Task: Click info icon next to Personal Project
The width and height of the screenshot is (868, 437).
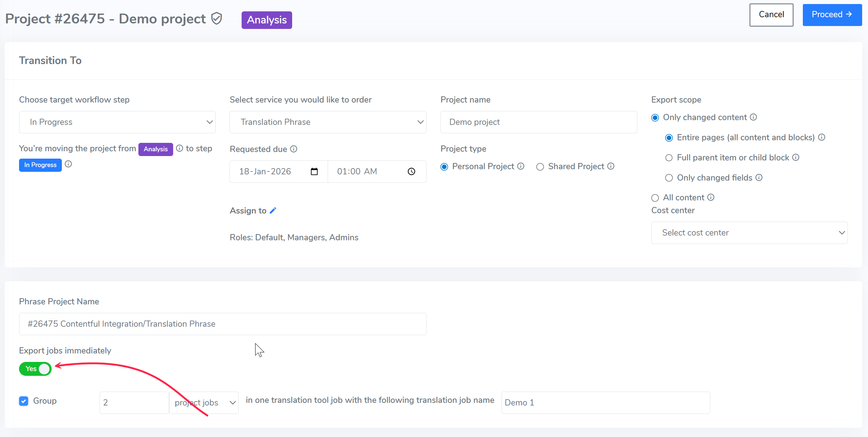Action: coord(521,166)
